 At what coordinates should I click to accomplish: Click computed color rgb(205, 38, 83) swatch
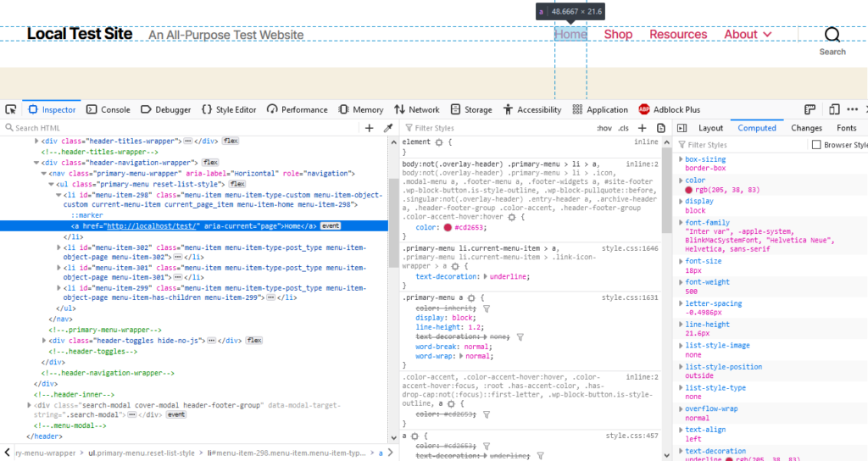tap(688, 190)
